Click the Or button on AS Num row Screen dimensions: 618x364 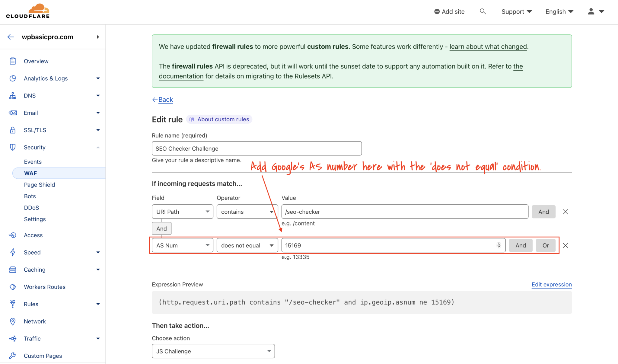pos(546,245)
